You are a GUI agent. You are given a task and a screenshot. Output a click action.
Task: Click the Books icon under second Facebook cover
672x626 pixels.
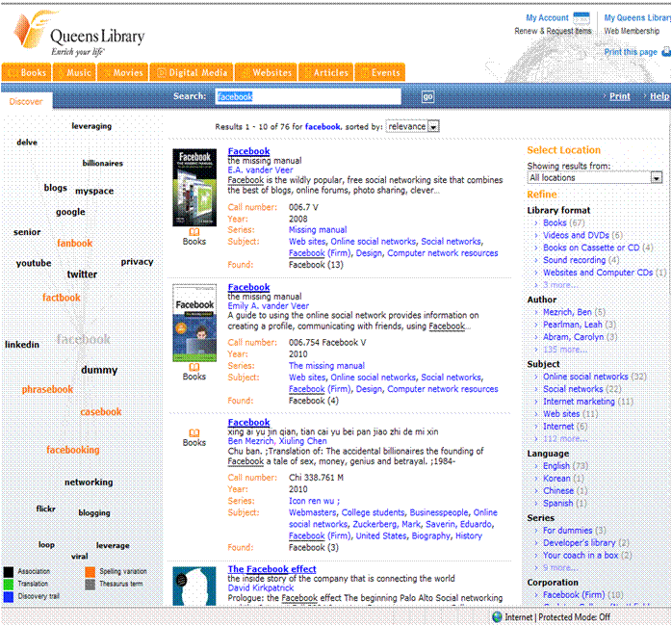click(x=194, y=367)
